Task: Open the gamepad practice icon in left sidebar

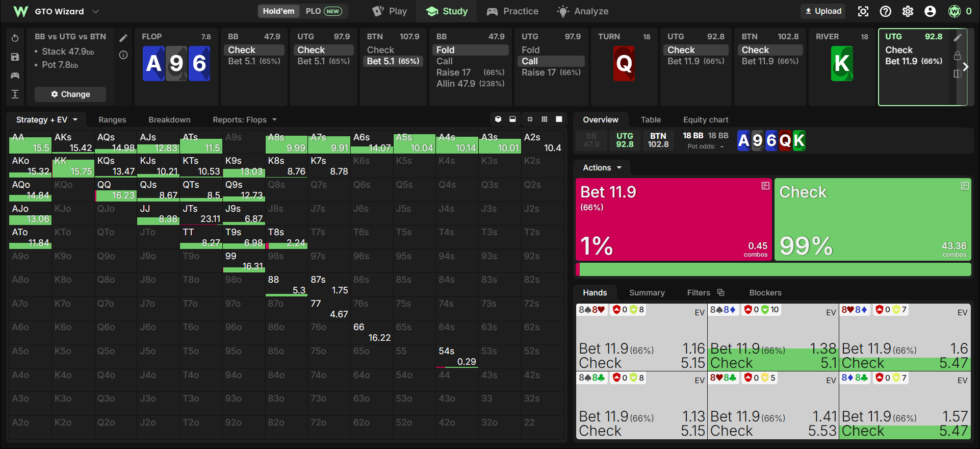Action: (x=15, y=76)
